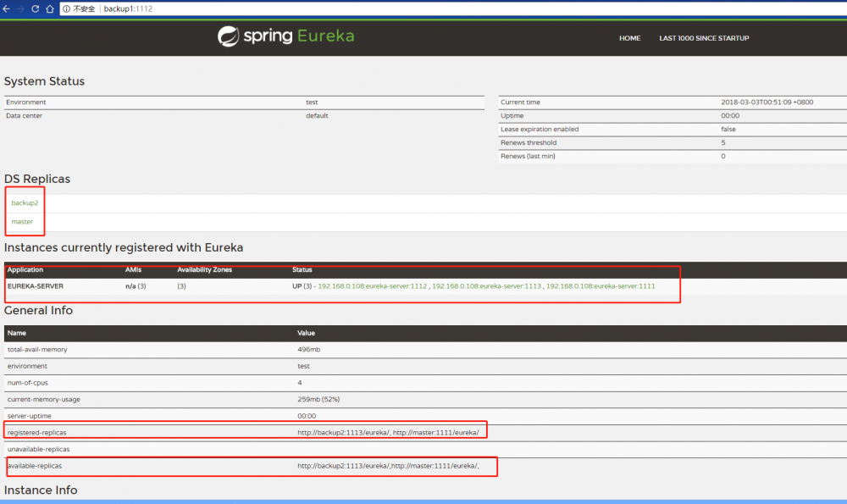Select the EUREKA-SERVER application name
The height and width of the screenshot is (504, 847).
[x=35, y=286]
